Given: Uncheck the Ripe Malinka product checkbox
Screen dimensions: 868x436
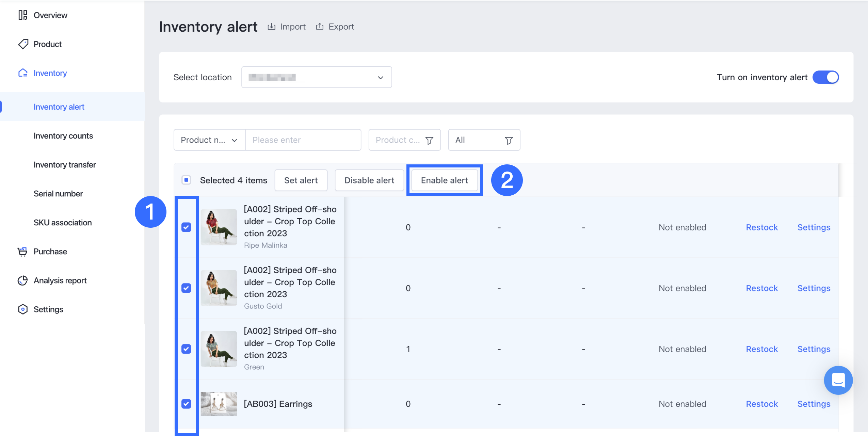Looking at the screenshot, I should click(x=186, y=227).
